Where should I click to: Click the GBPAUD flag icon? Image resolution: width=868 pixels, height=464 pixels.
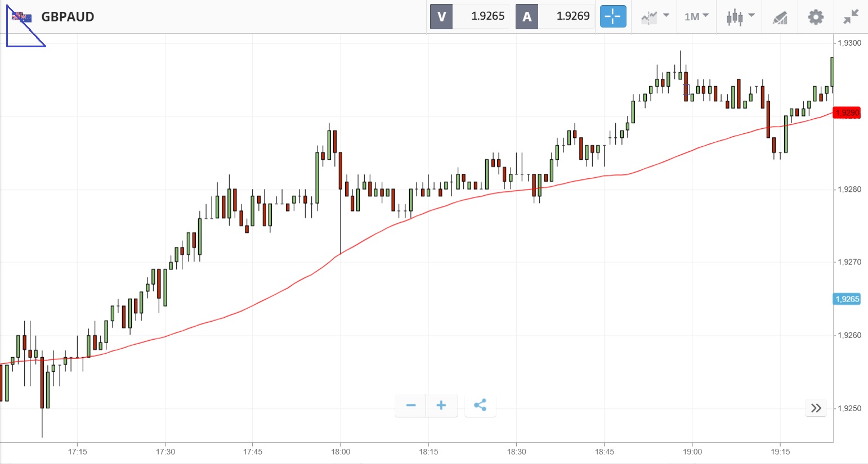click(x=22, y=17)
